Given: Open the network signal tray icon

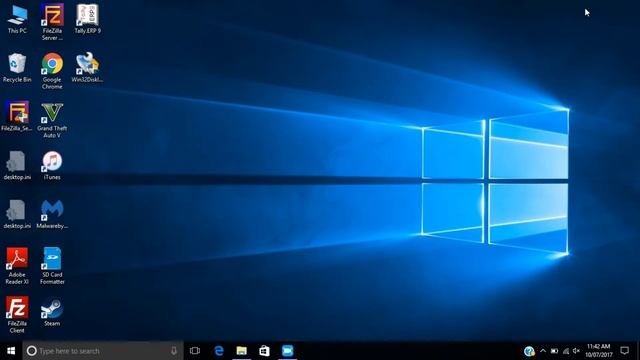Looking at the screenshot, I should 566,351.
